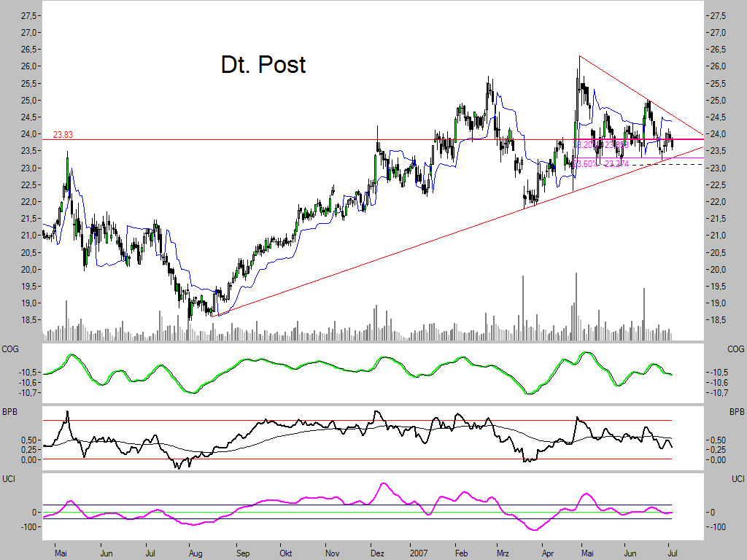Click the 38.20% - 23.858 Fibonacci label
The image size is (747, 560).
(x=600, y=144)
